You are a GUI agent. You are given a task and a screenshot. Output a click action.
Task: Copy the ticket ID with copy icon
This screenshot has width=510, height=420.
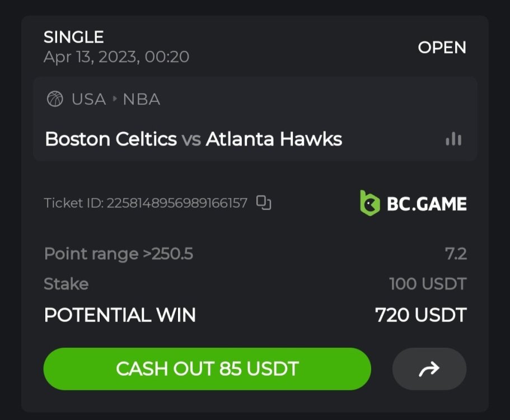point(264,203)
